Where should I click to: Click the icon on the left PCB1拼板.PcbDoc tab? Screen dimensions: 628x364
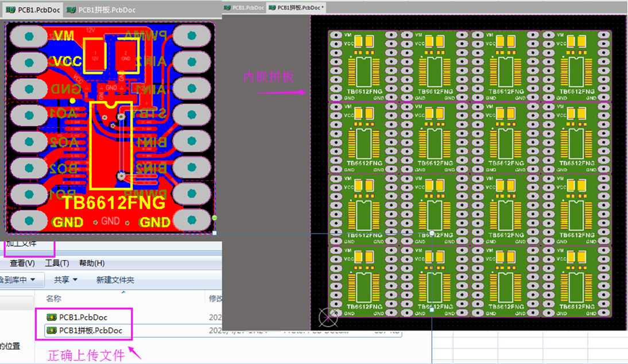[x=71, y=10]
